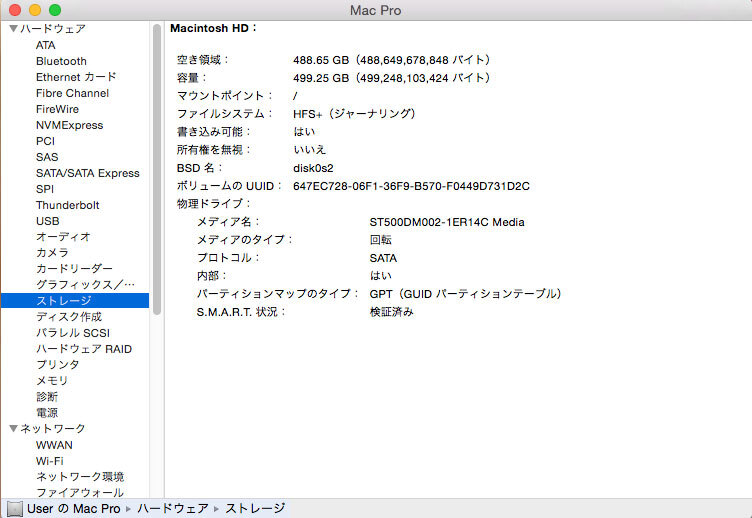Select ATA in the sidebar
This screenshot has width=752, height=518.
pos(46,45)
